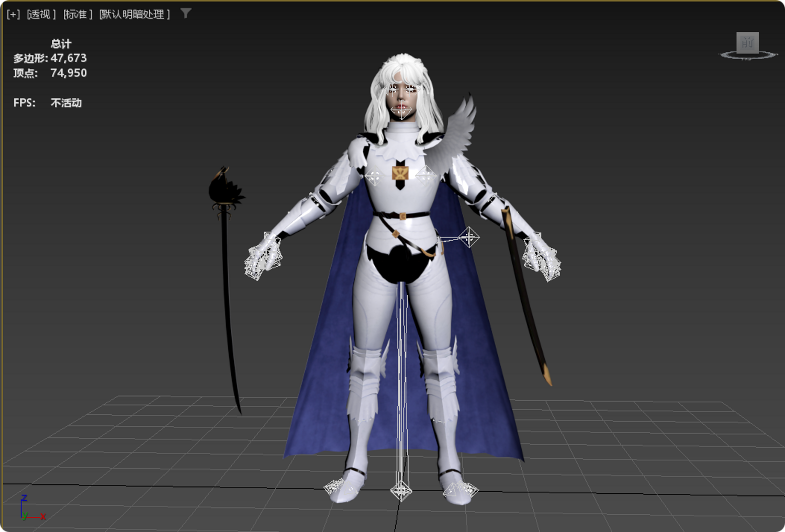Screen dimensions: 785x532
Task: Click the ViewCube 前 face
Action: [747, 42]
